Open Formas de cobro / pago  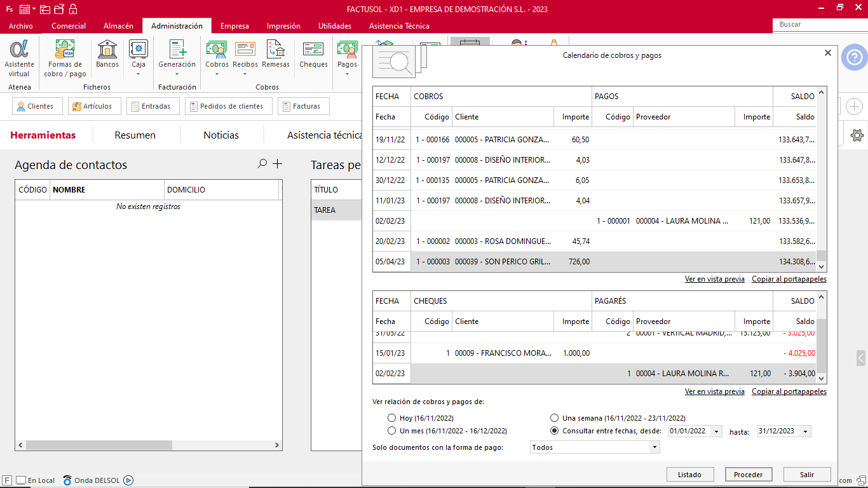(x=65, y=57)
